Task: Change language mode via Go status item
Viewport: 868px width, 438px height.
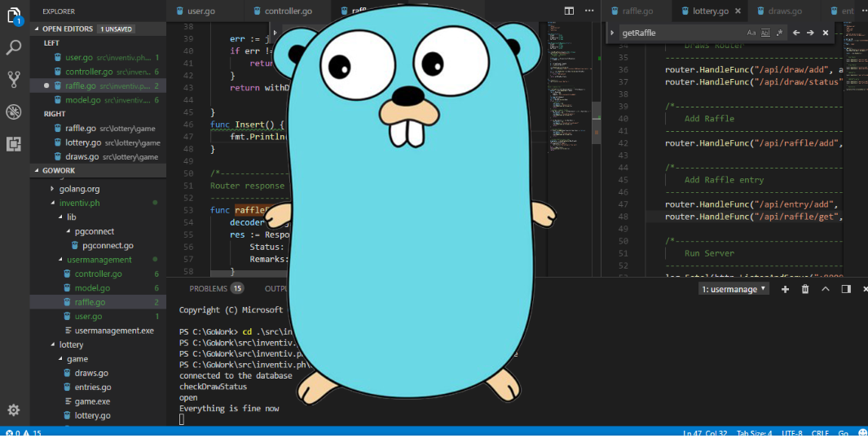Action: (x=843, y=433)
